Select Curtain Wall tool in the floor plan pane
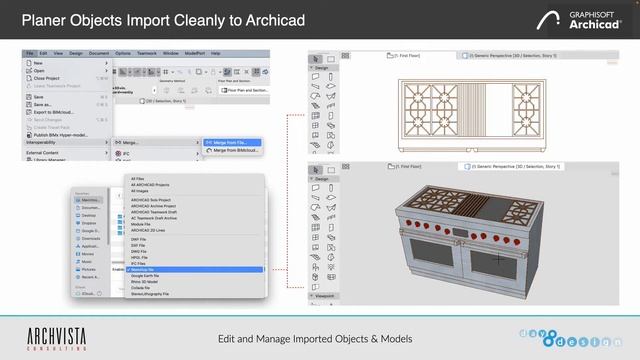The height and width of the screenshot is (360, 640). 315,116
